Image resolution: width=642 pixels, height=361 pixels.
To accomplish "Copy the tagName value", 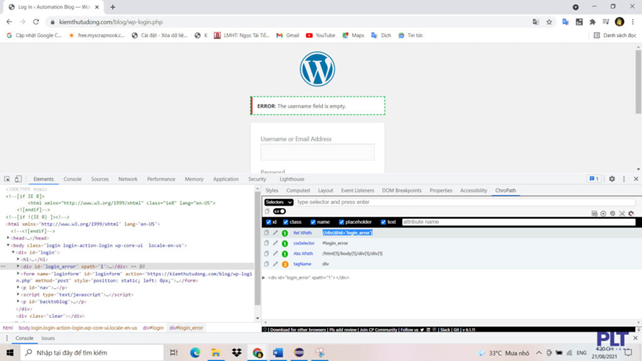I will [x=266, y=264].
